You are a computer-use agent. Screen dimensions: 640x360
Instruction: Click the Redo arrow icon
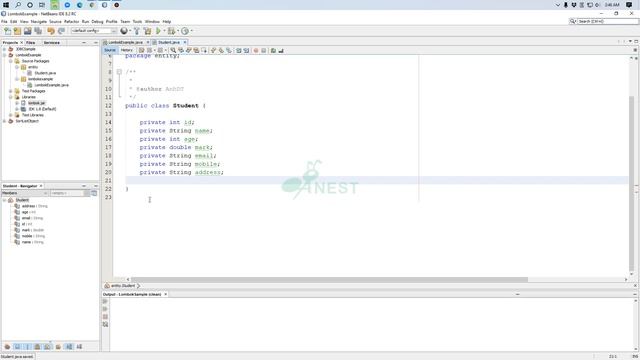pyautogui.click(x=61, y=31)
